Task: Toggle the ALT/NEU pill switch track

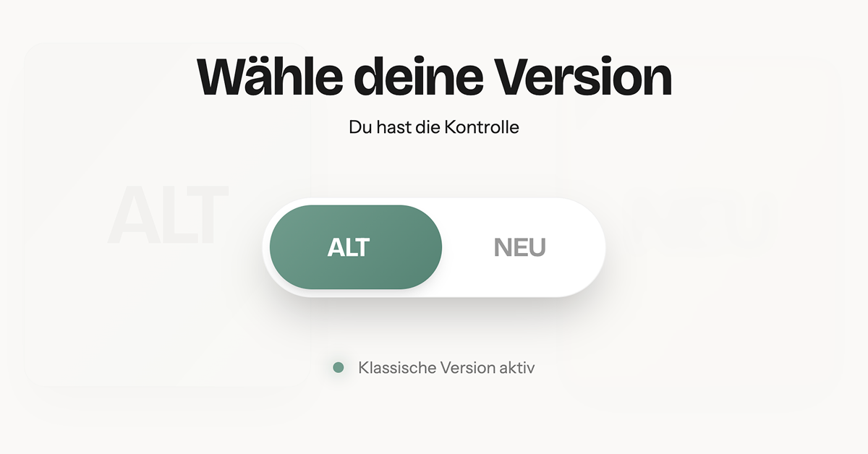Action: pyautogui.click(x=434, y=247)
